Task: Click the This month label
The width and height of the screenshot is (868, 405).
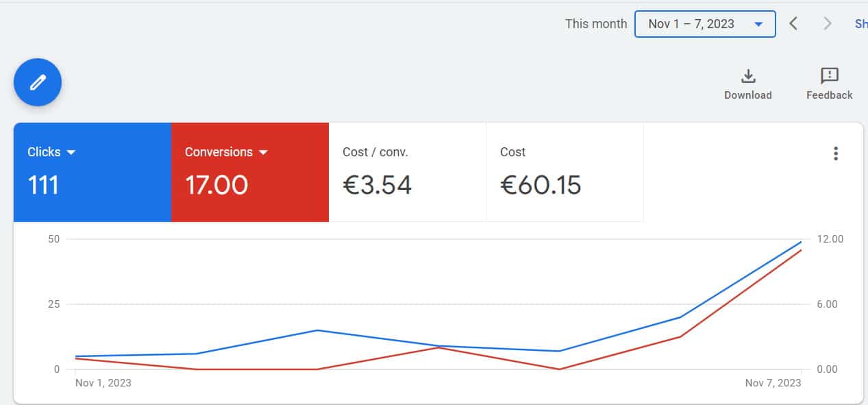Action: point(596,24)
